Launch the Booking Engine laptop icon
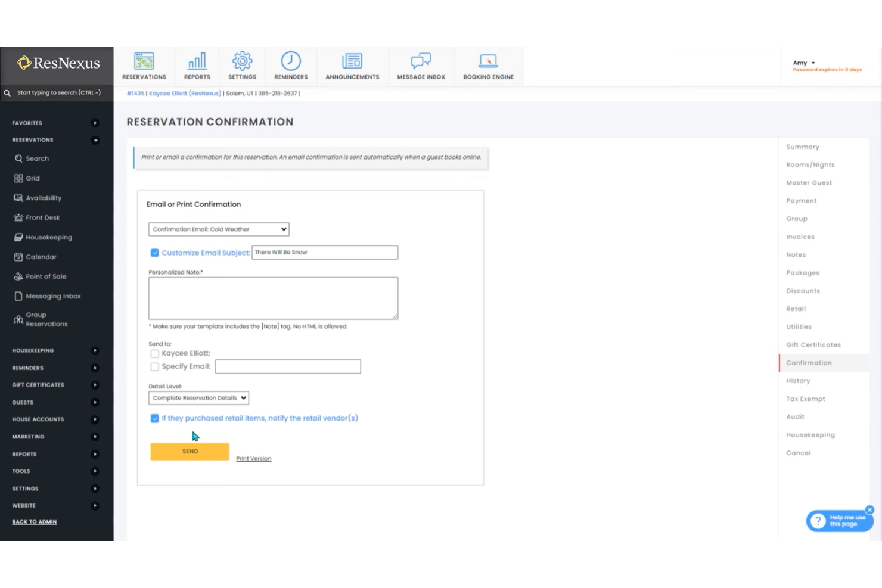Viewport: 882px width, 588px height. [488, 60]
